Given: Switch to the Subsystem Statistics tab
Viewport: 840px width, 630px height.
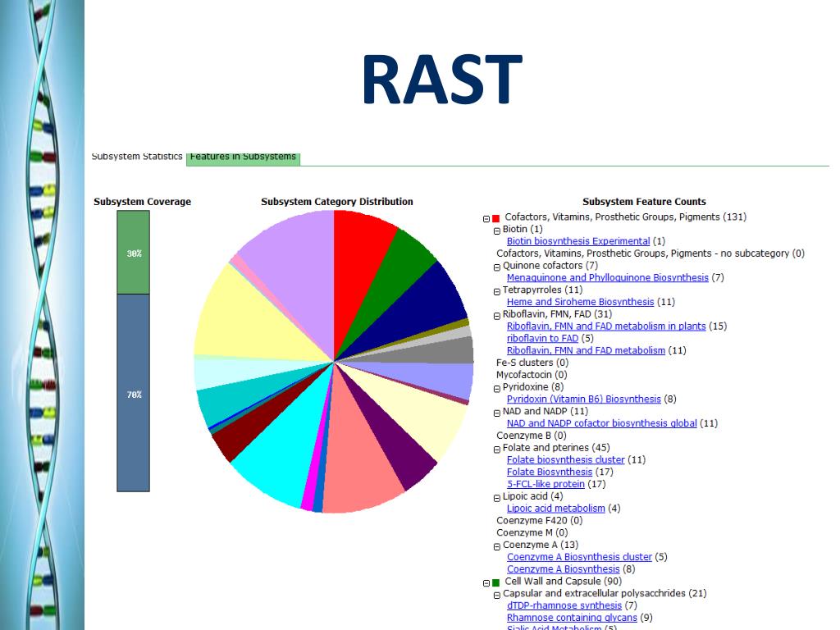Looking at the screenshot, I should (x=137, y=157).
